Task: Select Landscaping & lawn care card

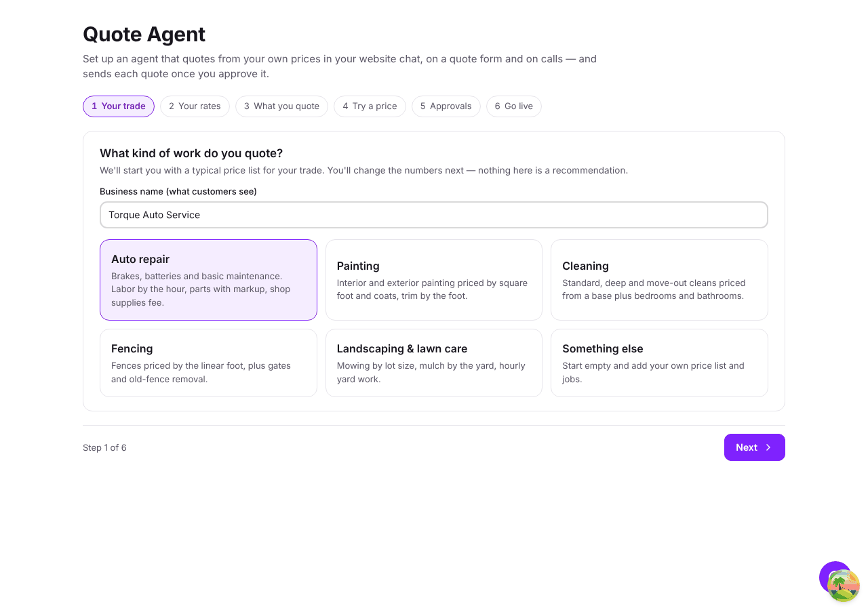Action: [434, 363]
